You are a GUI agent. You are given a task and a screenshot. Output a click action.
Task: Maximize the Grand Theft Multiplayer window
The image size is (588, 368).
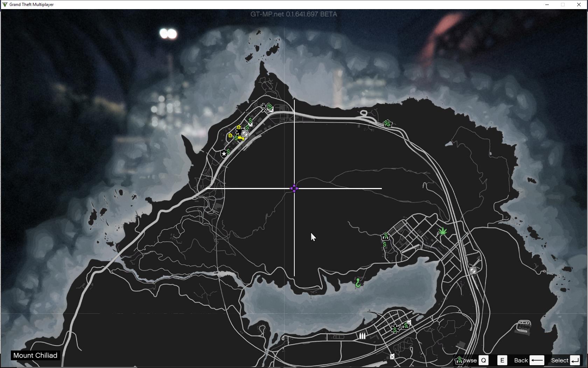563,5
